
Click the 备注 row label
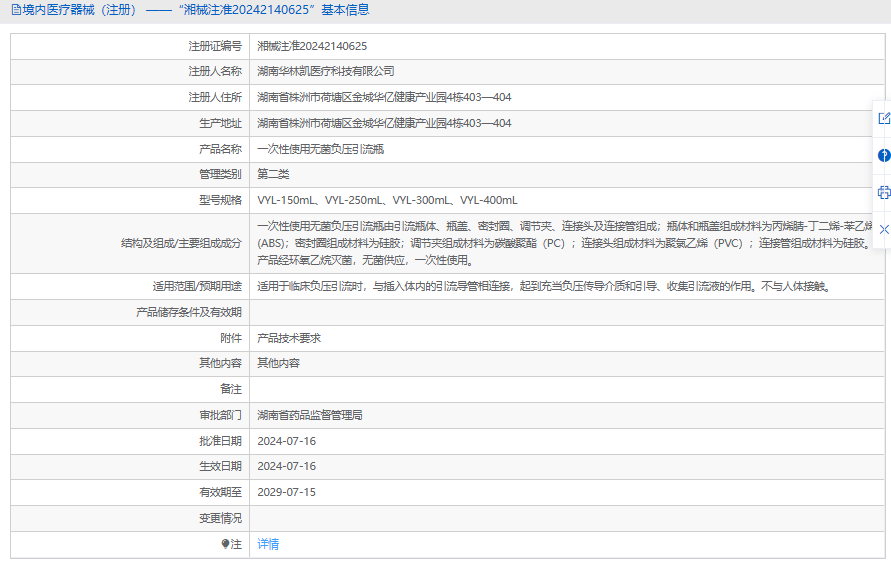coord(231,389)
